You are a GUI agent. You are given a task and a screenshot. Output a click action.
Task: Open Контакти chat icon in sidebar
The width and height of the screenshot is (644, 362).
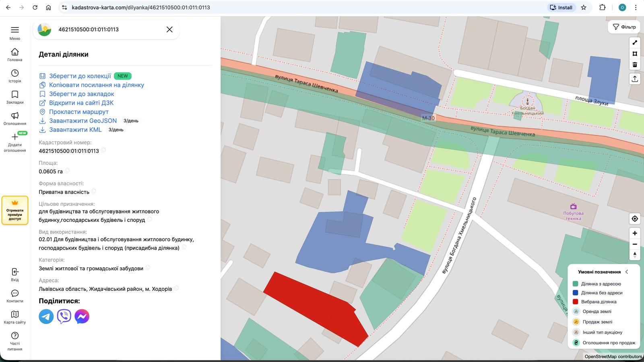click(x=15, y=296)
